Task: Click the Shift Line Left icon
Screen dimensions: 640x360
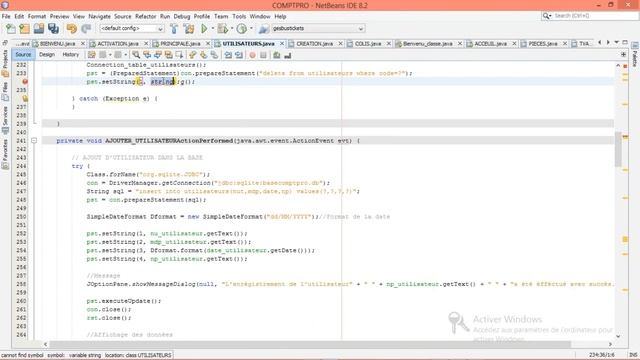Action: click(x=228, y=55)
